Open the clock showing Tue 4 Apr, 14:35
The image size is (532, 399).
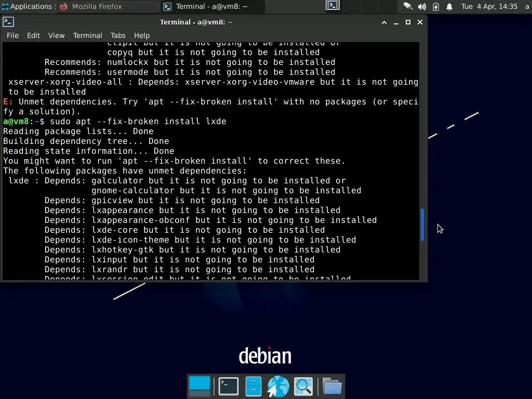coord(489,6)
